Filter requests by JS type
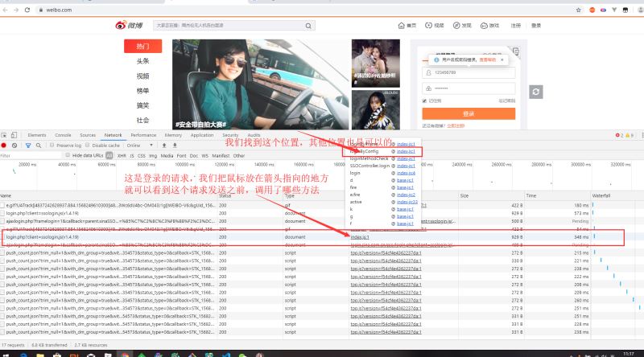Viewport: 644px width, 357px height. [x=132, y=155]
